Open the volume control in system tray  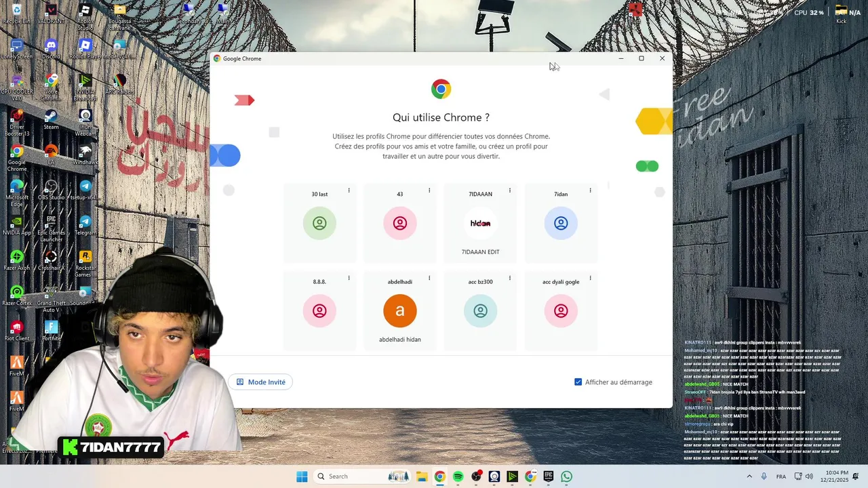[809, 476]
